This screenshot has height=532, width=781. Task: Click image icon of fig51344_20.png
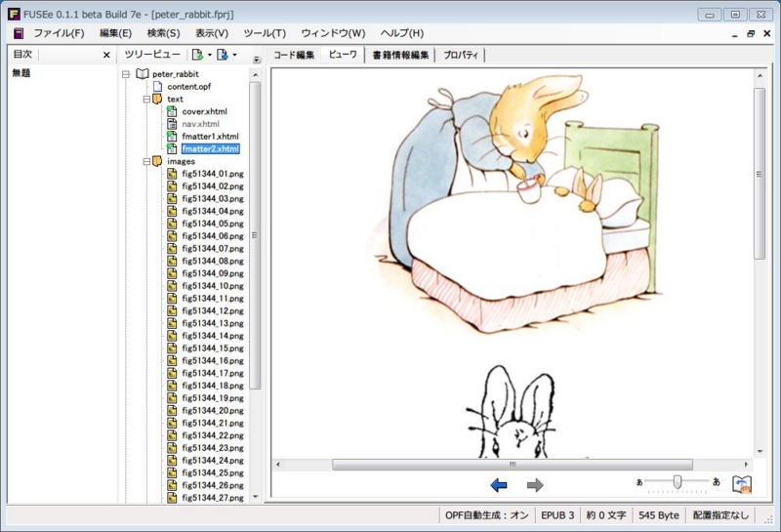(x=172, y=410)
